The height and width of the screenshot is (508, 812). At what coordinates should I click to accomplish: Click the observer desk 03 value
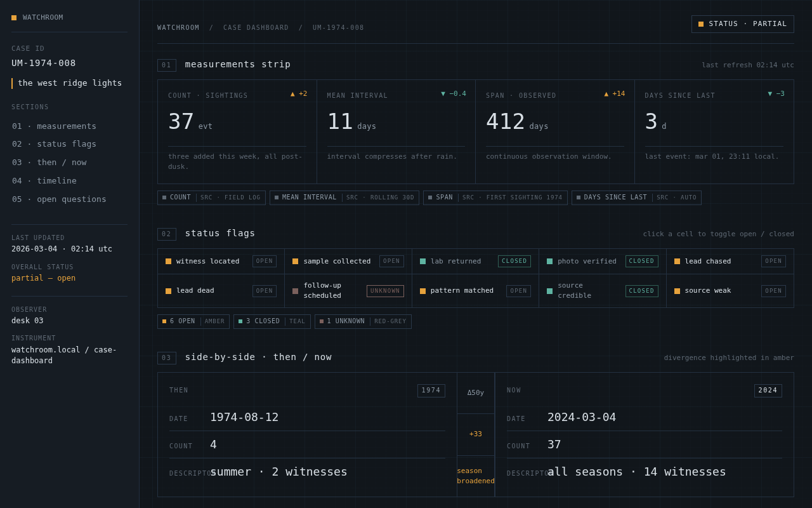(x=27, y=321)
